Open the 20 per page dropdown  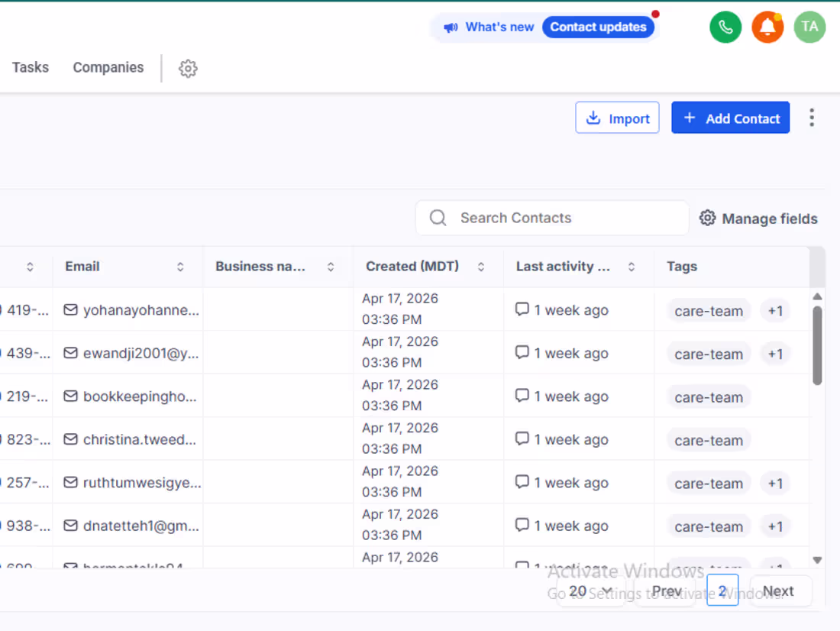[x=590, y=591]
